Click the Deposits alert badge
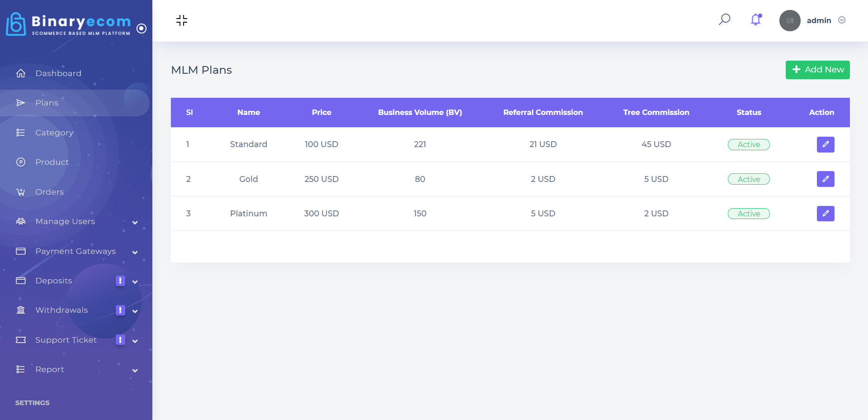Viewport: 868px width, 420px height. click(x=120, y=281)
